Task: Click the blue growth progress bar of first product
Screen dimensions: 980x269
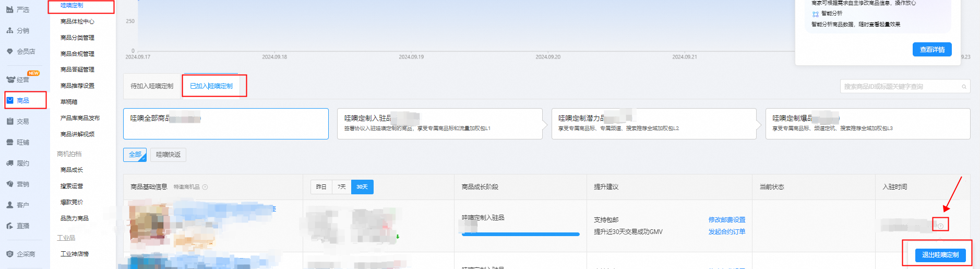Action: [x=520, y=235]
